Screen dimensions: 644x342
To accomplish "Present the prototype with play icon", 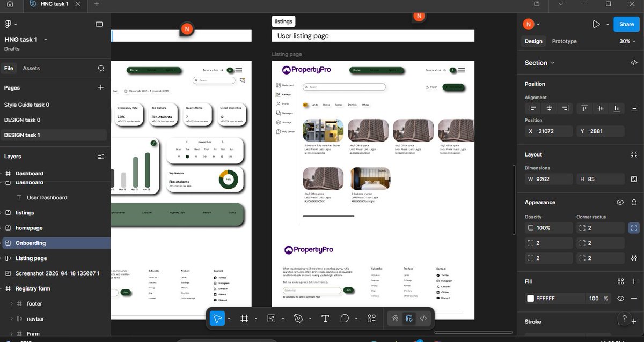I will point(596,24).
